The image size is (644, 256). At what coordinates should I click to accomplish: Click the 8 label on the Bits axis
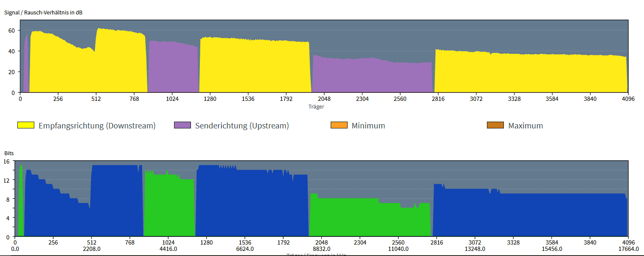click(8, 199)
